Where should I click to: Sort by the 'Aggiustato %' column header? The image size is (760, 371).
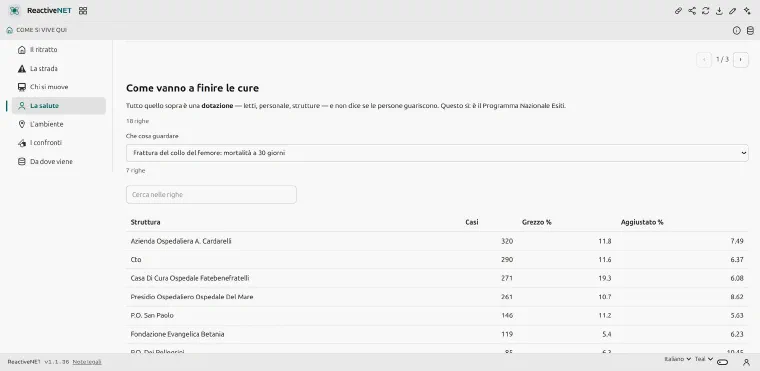[642, 222]
